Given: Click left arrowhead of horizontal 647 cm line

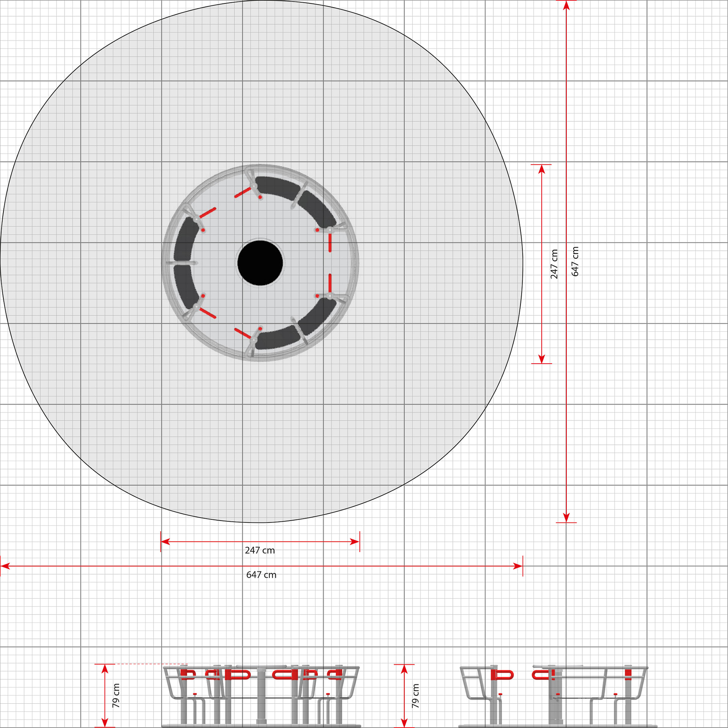Looking at the screenshot, I should tap(5, 566).
